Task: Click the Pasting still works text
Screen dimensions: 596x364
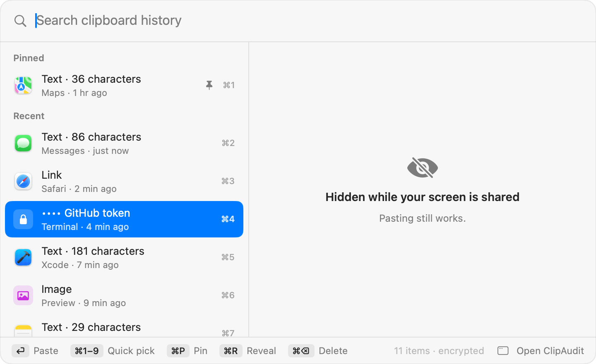Action: (x=423, y=218)
